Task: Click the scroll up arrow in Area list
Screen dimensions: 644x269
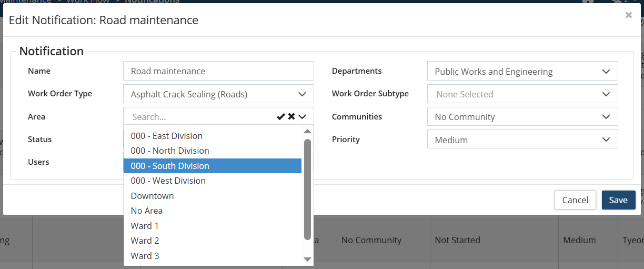Action: [x=308, y=131]
